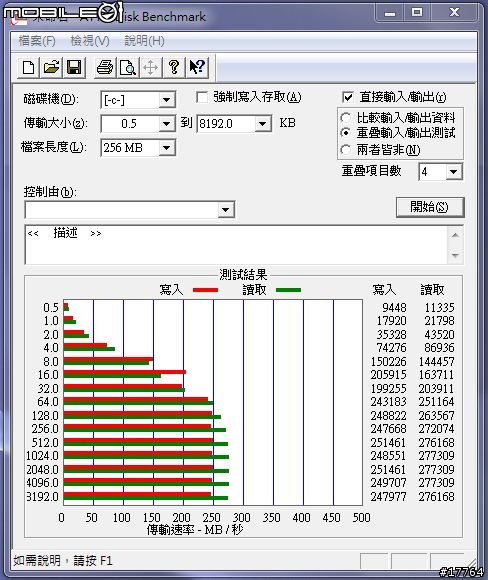Click status bar text 如需說明，請按 F1
Screen dimensions: 488x580
pos(63,561)
